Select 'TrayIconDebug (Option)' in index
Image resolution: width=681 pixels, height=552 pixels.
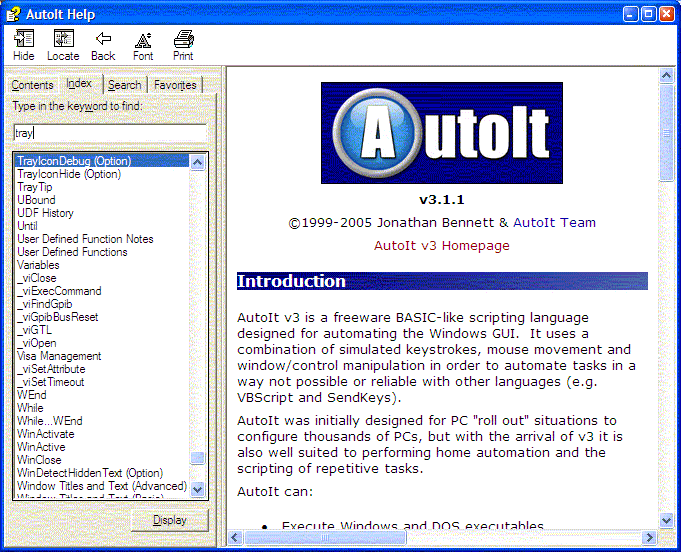(x=102, y=161)
